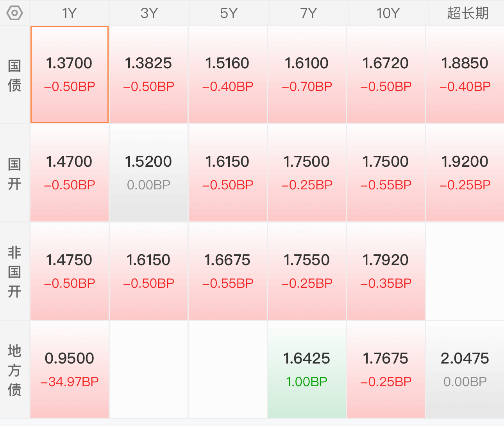The image size is (504, 426).
Task: Open the 国债 超长期 cell 1.8850
Action: tap(465, 75)
